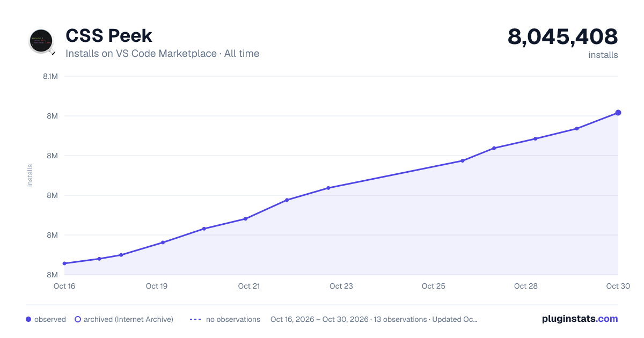Click the 'observed' legend label

click(50, 319)
